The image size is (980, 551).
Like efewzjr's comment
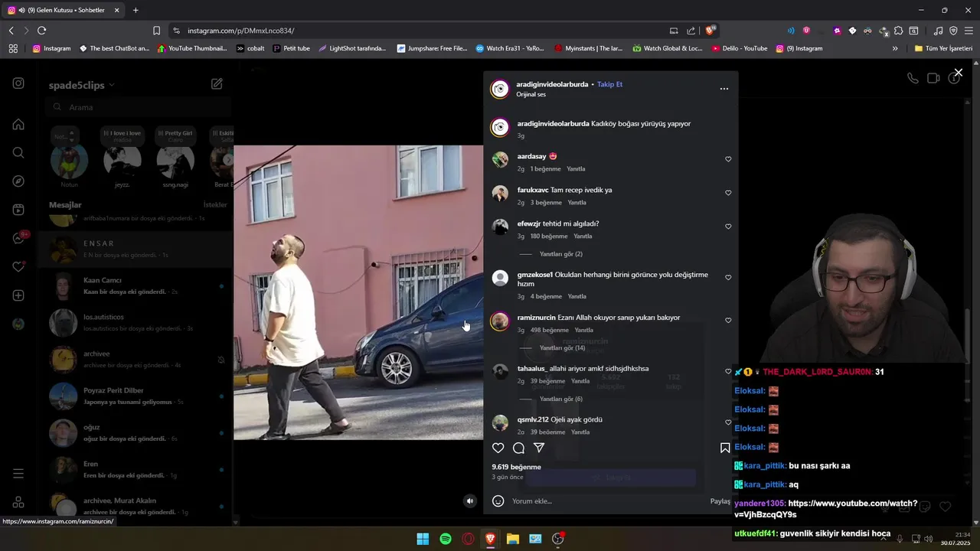728,227
